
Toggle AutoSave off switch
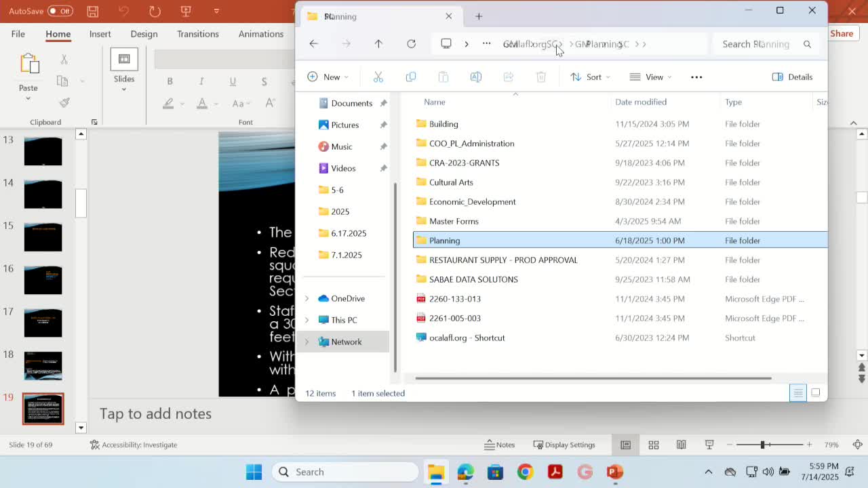point(60,11)
